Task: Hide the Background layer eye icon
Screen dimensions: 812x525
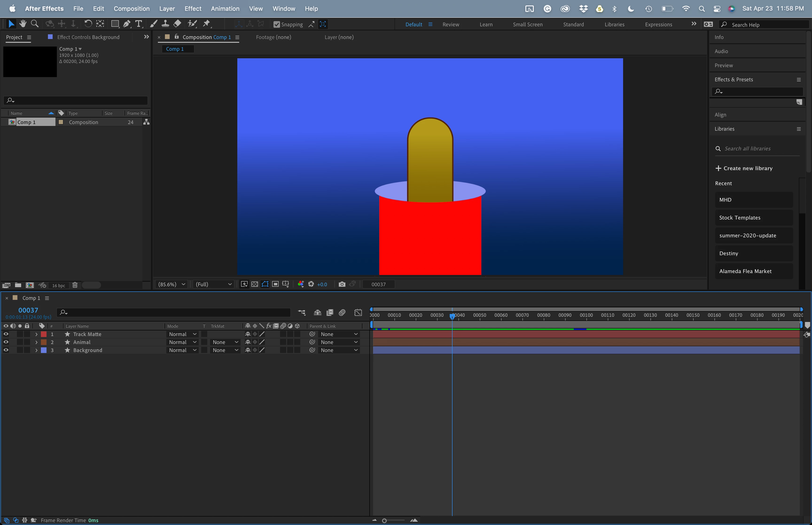Action: (x=6, y=350)
